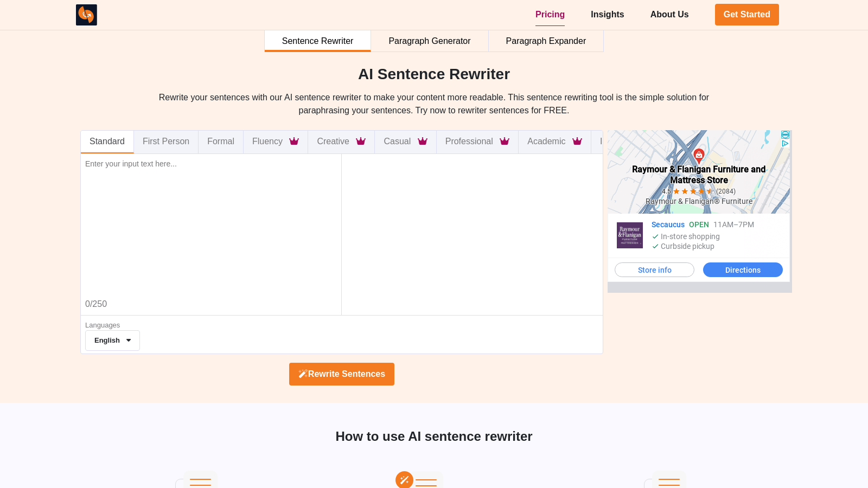Click the crown icon next to Professional
This screenshot has height=488, width=868.
click(505, 142)
